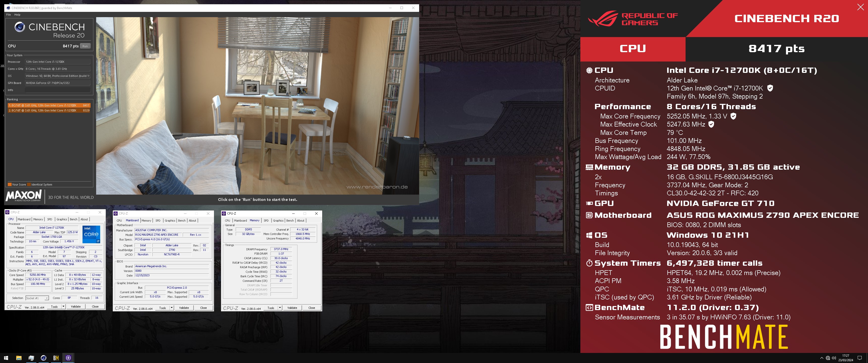Click the CPU-Z taskbar icon

click(x=68, y=358)
